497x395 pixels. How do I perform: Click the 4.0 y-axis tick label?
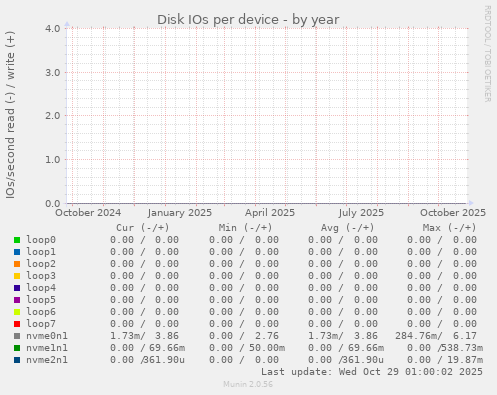53,28
